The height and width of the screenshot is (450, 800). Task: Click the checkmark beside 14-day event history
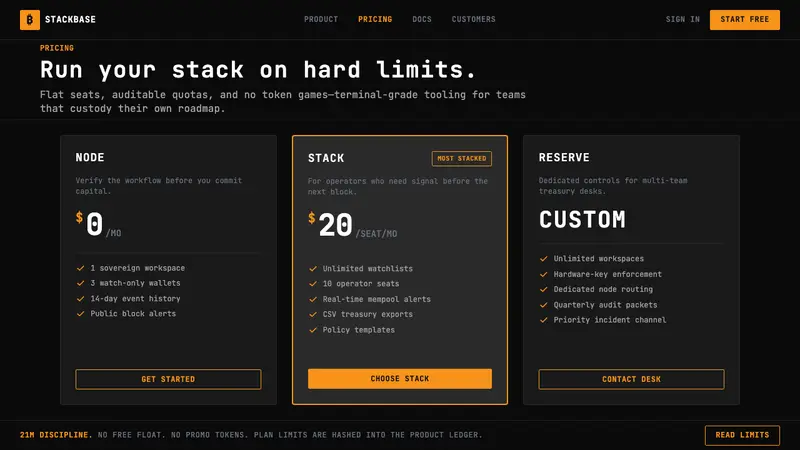point(80,298)
